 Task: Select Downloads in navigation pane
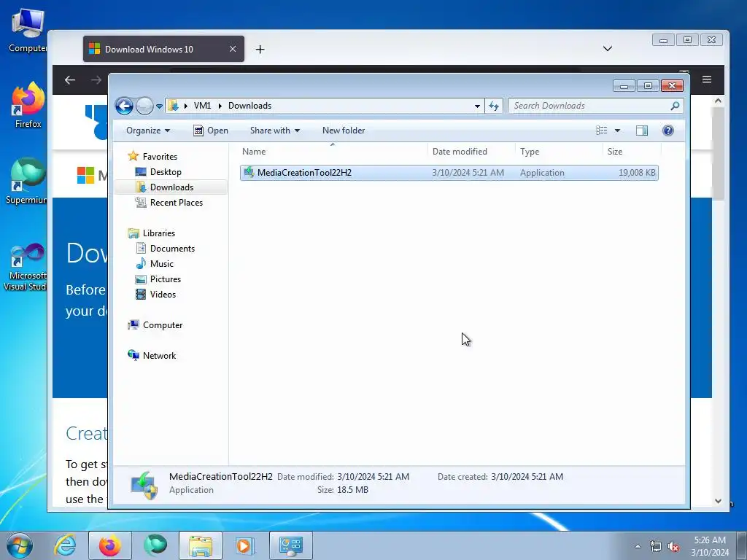[x=171, y=187]
